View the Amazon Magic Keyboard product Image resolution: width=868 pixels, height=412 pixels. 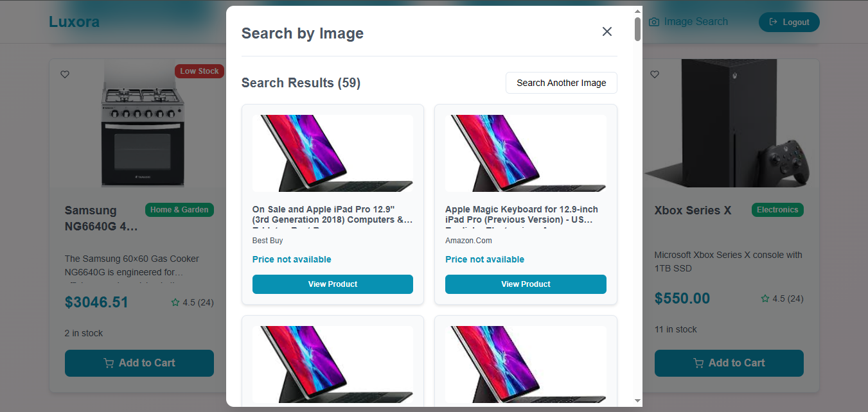click(526, 284)
